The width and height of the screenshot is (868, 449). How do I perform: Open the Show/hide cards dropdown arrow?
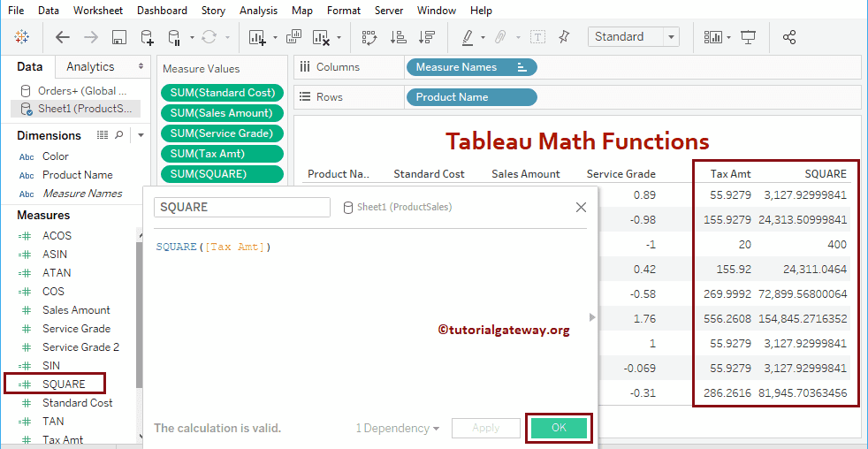[728, 38]
